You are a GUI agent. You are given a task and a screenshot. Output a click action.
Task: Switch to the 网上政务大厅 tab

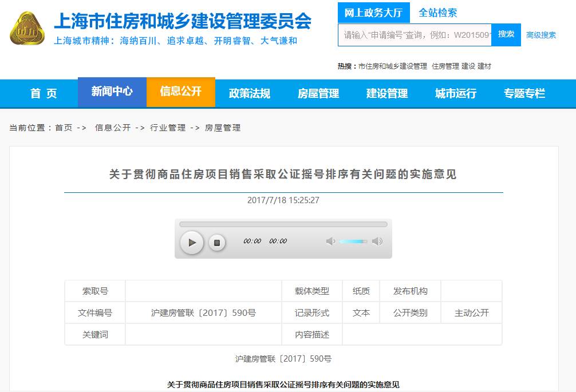(x=372, y=12)
